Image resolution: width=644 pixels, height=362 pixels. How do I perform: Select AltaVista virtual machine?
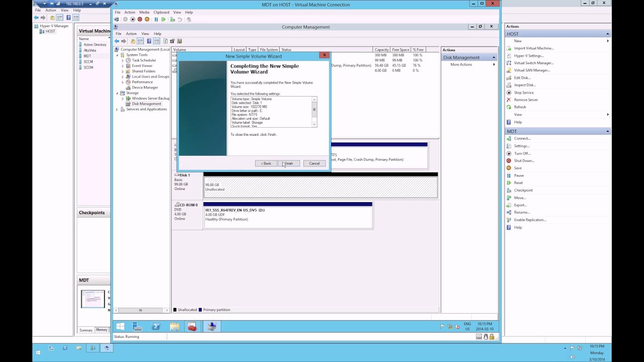(x=90, y=50)
